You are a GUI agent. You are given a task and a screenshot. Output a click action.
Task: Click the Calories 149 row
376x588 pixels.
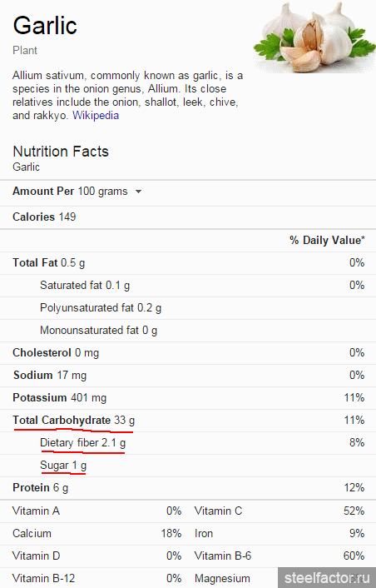tap(188, 217)
